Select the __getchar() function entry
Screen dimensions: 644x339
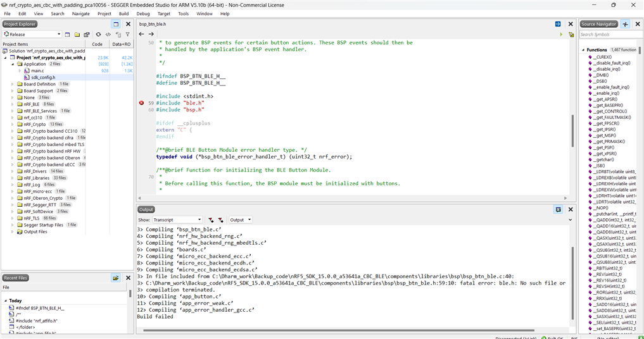(x=603, y=159)
